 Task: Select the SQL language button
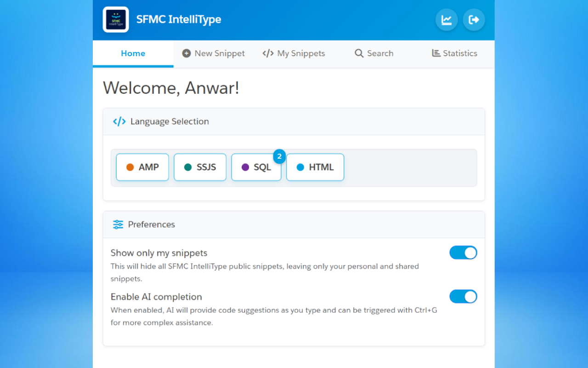pos(256,167)
